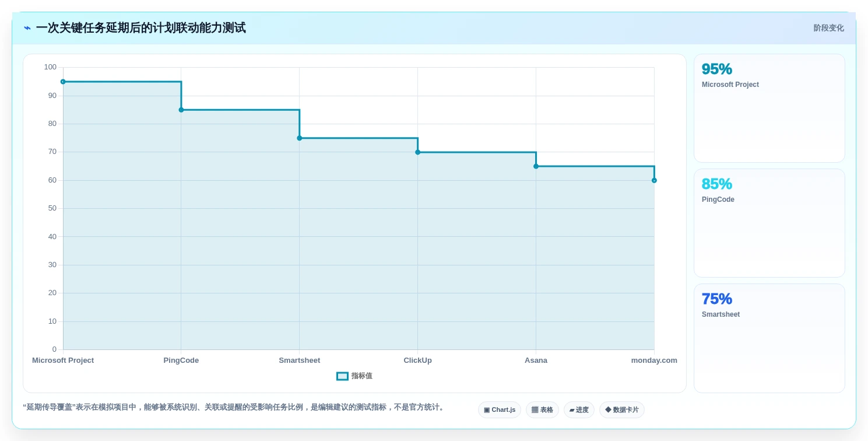Click the 阶段变化 label in header
Image resolution: width=868 pixels, height=441 pixels.
[x=828, y=28]
